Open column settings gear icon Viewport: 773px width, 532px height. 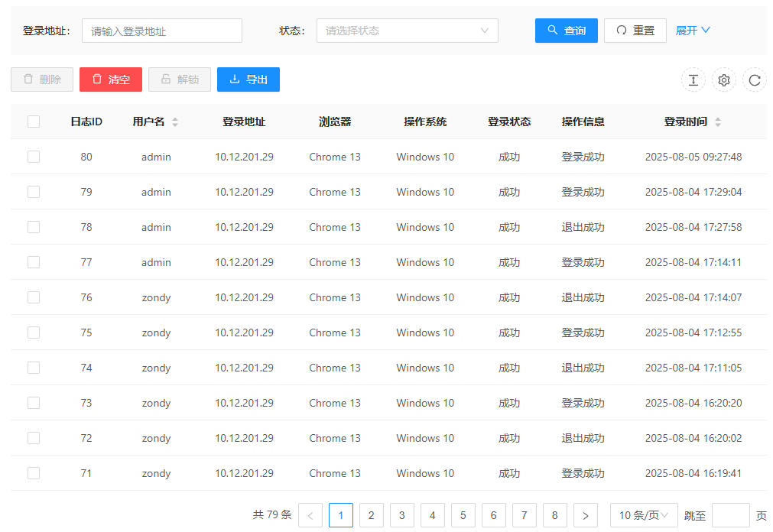pos(723,79)
